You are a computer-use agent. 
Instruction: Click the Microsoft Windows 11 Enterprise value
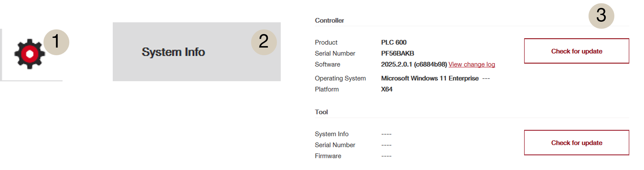tap(430, 78)
